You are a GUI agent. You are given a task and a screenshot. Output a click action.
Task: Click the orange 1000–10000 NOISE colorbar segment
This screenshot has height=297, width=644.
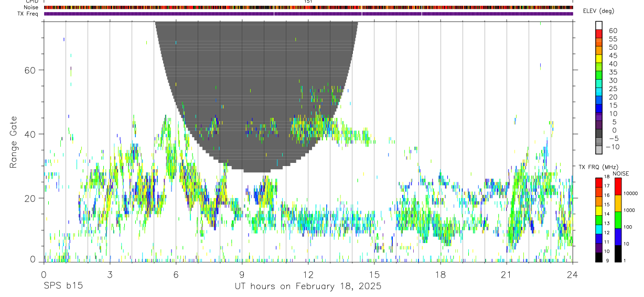[x=618, y=203]
